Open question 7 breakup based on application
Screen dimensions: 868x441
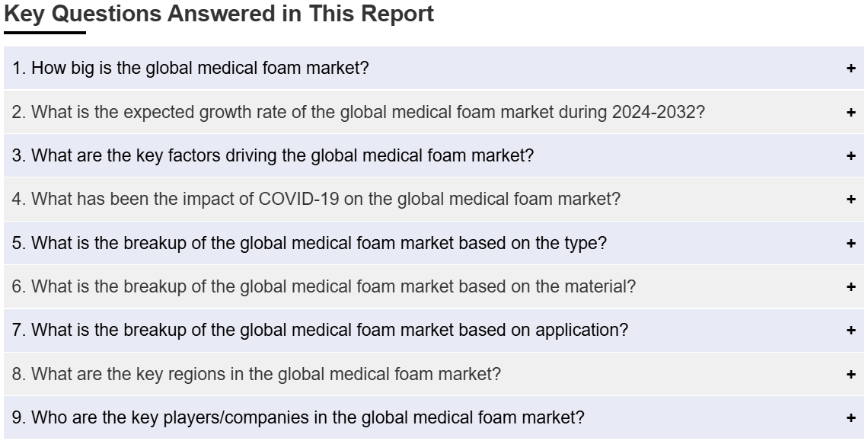433,331
